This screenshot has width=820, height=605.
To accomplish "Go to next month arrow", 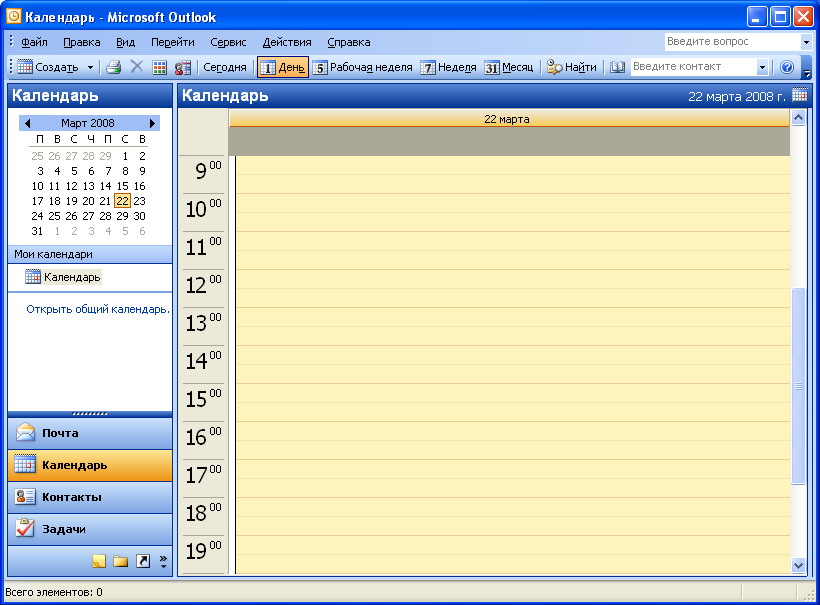I will coord(152,123).
